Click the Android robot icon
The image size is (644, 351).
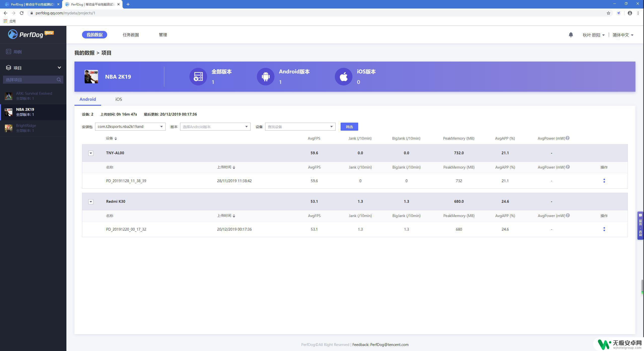point(266,77)
